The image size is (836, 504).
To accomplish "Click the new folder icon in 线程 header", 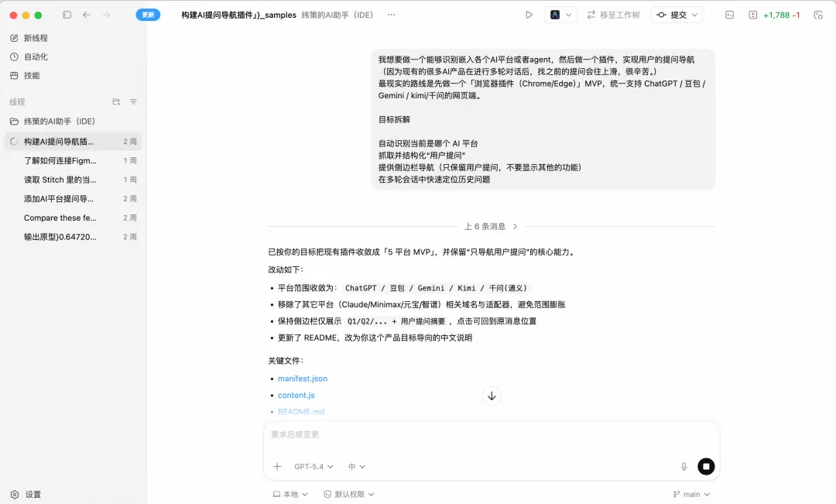I will pos(116,101).
